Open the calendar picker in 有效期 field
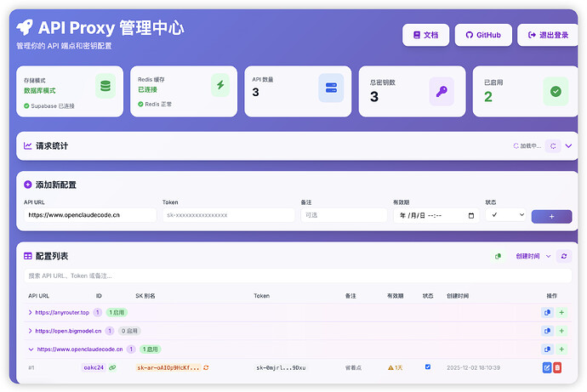This screenshot has height=392, width=587. (x=471, y=215)
